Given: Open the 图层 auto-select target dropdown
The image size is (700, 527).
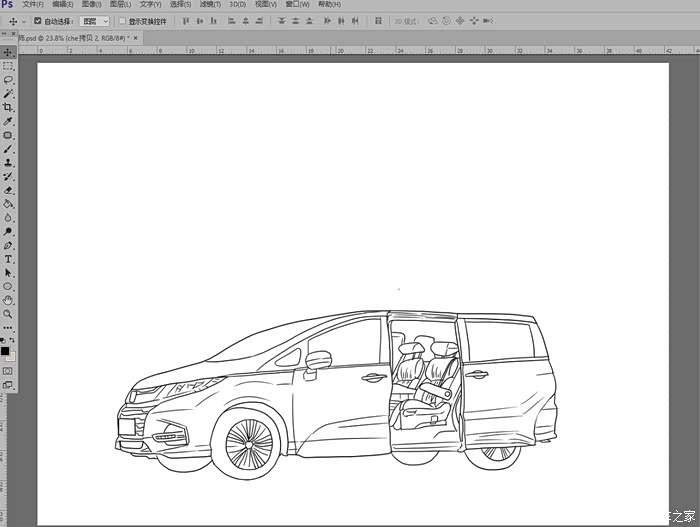Looking at the screenshot, I should point(94,20).
